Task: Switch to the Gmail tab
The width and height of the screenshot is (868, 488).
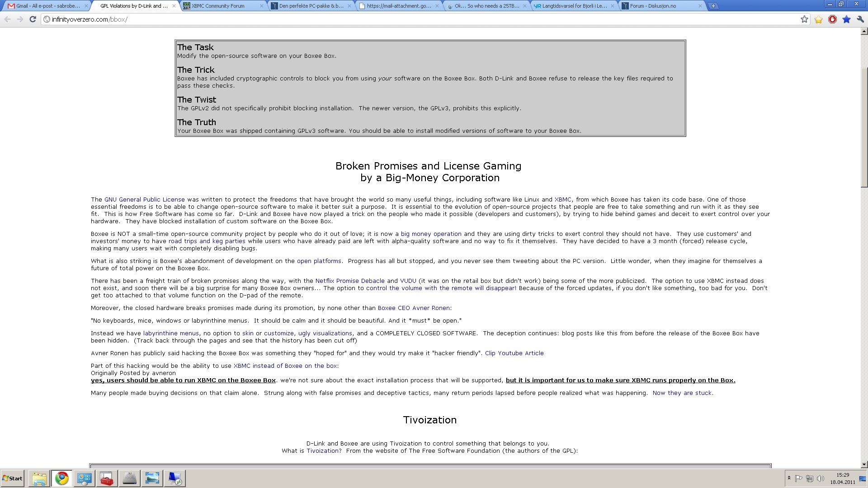Action: [x=45, y=6]
